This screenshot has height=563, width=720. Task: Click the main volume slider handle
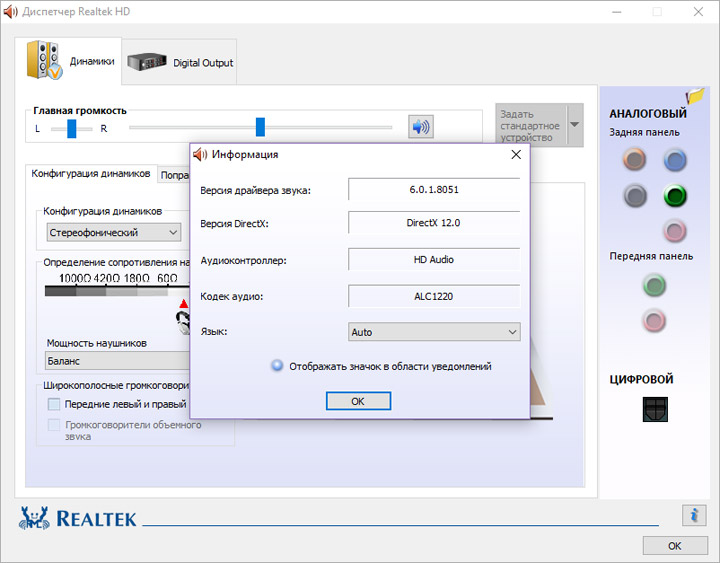260,127
